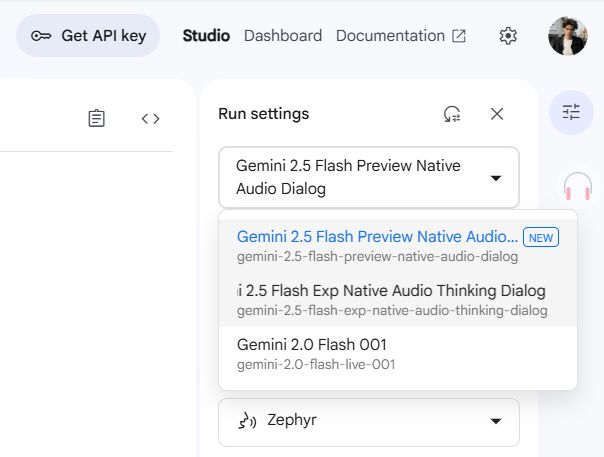Click the external link icon beside Documentation

click(x=459, y=36)
